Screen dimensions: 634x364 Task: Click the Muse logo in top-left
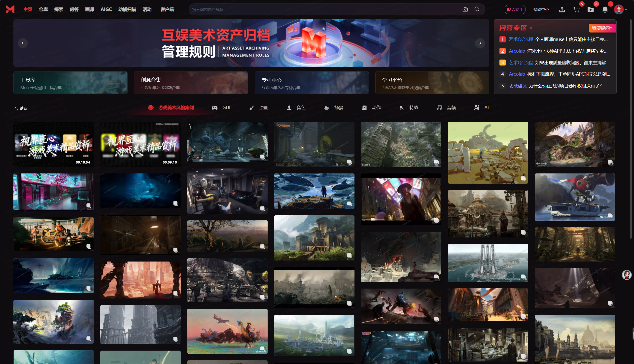(10, 9)
